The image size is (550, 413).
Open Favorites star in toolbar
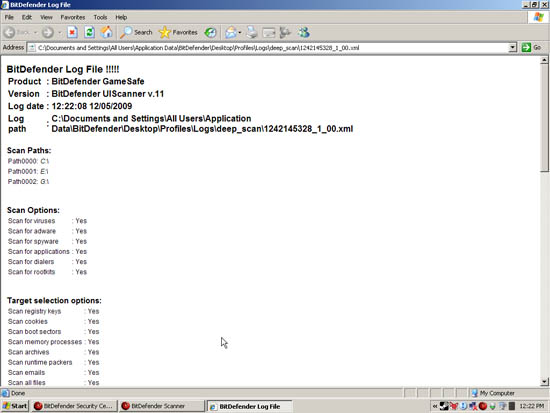(x=178, y=33)
